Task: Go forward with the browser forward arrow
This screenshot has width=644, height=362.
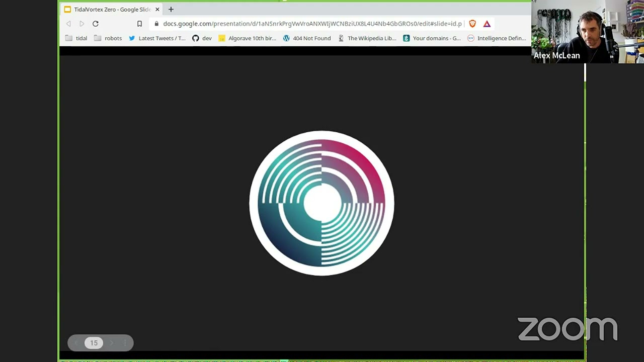Action: click(82, 24)
